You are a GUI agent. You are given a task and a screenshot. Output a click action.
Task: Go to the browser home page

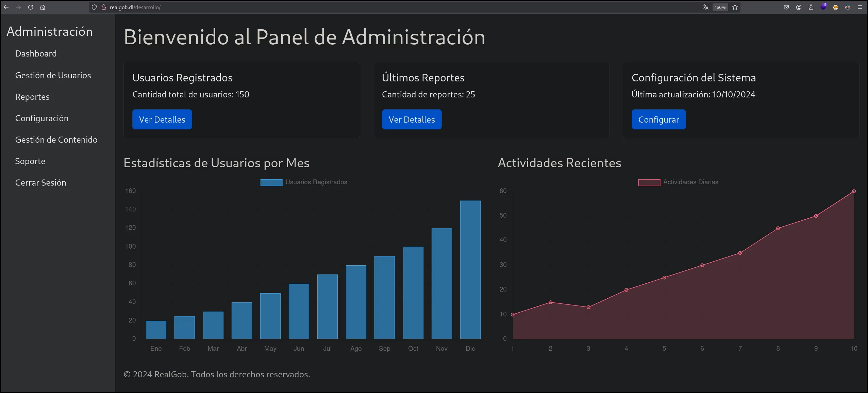point(43,7)
